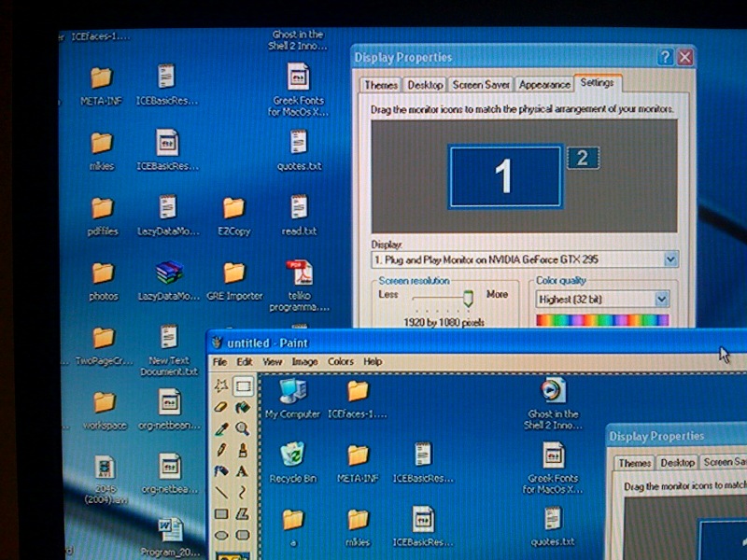The height and width of the screenshot is (560, 747).
Task: Open the Colors menu in Paint
Action: click(341, 362)
